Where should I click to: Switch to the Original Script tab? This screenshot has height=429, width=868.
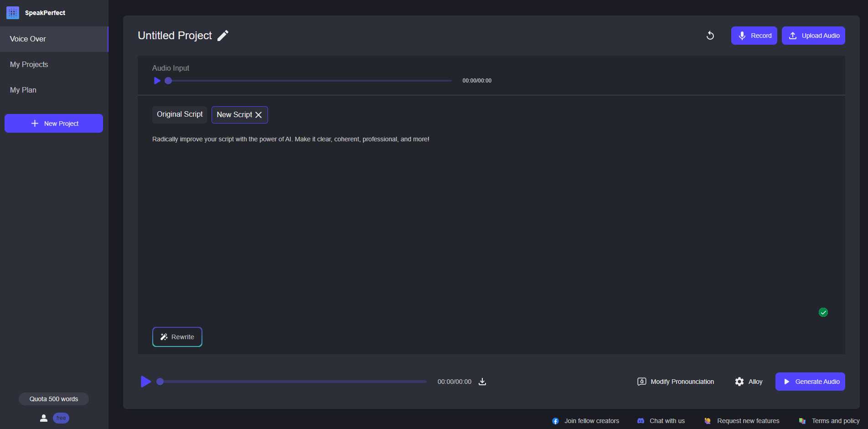point(179,114)
